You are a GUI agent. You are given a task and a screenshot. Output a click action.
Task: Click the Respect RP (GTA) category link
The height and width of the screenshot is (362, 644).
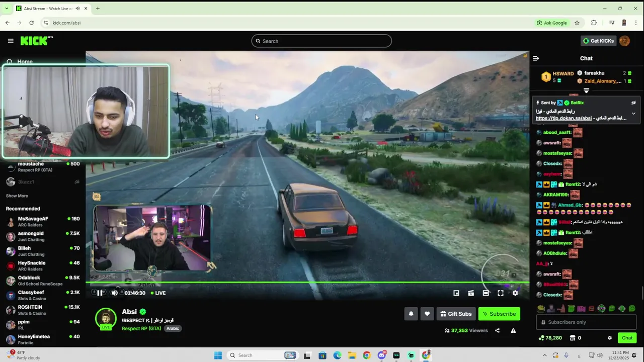pos(141,328)
